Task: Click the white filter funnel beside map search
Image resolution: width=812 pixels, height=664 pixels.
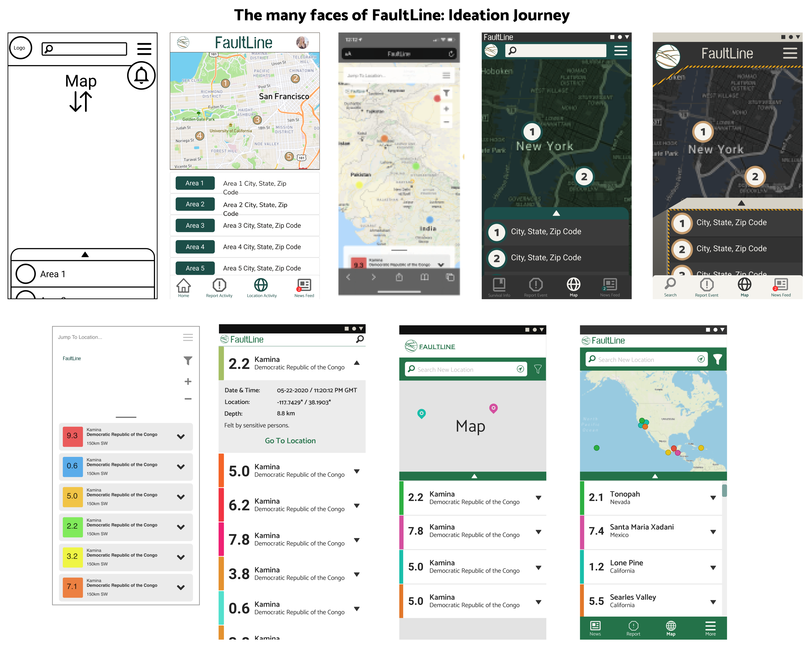Action: (x=717, y=359)
